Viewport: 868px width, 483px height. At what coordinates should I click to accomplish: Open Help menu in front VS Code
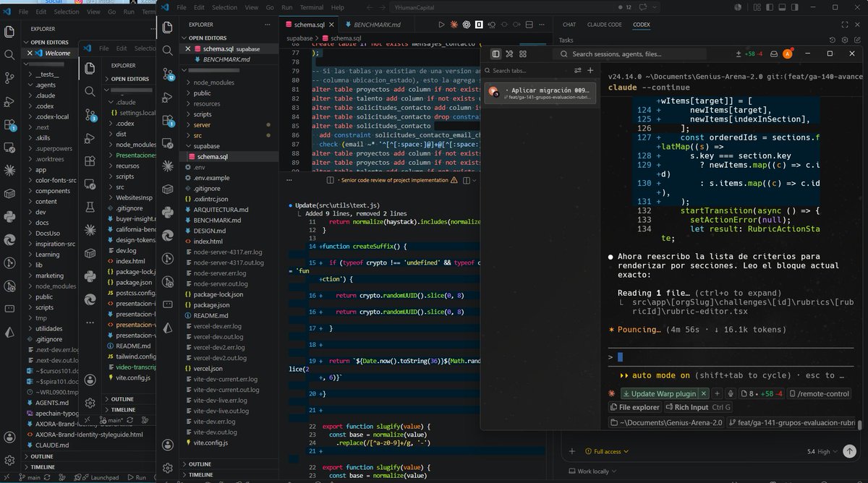[x=339, y=7]
